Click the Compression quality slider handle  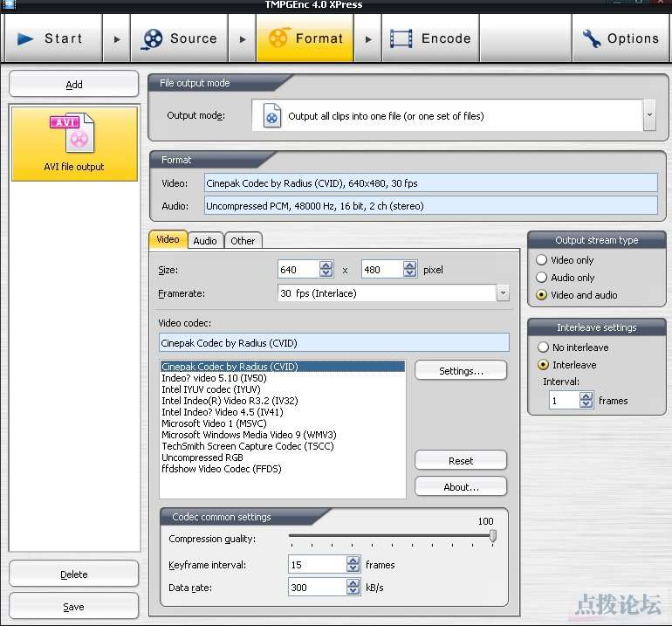(493, 535)
